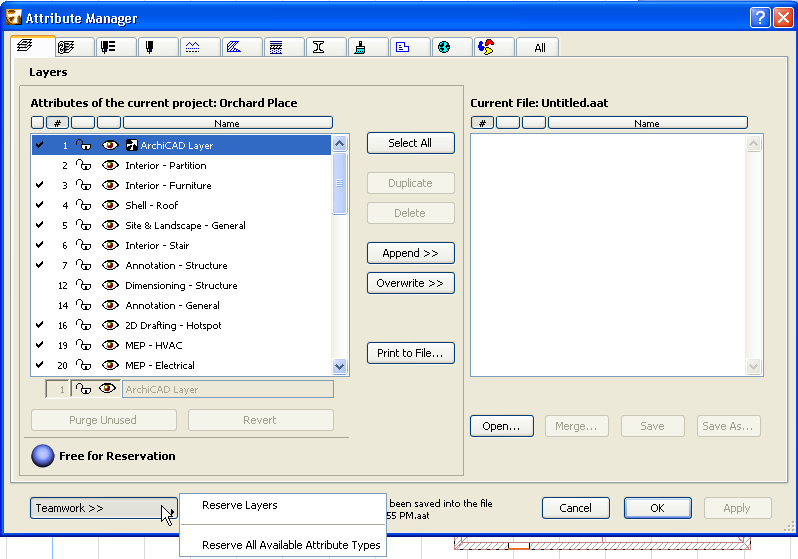
Task: Click the Select All button
Action: click(x=411, y=143)
